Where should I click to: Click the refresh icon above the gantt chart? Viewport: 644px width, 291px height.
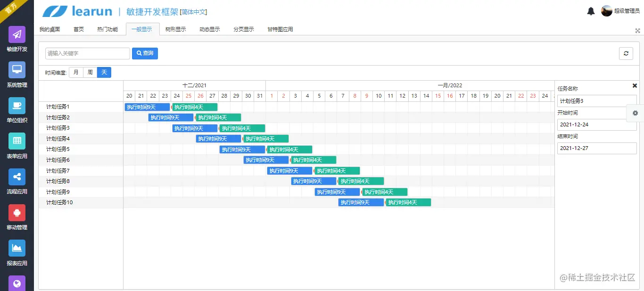[626, 53]
